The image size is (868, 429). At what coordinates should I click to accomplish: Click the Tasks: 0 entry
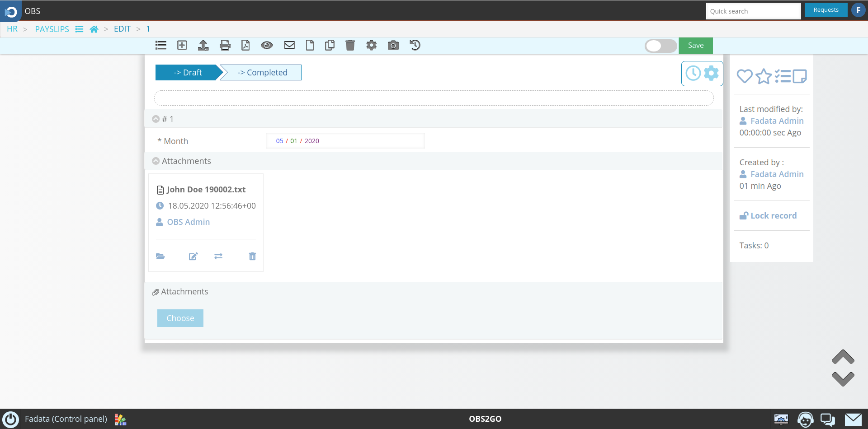[x=754, y=246]
